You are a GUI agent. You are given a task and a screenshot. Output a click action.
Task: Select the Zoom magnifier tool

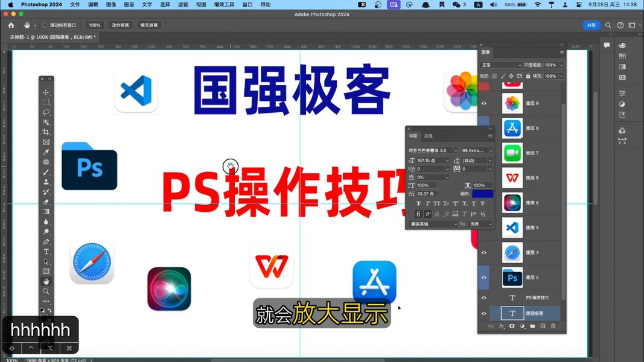coord(46,291)
